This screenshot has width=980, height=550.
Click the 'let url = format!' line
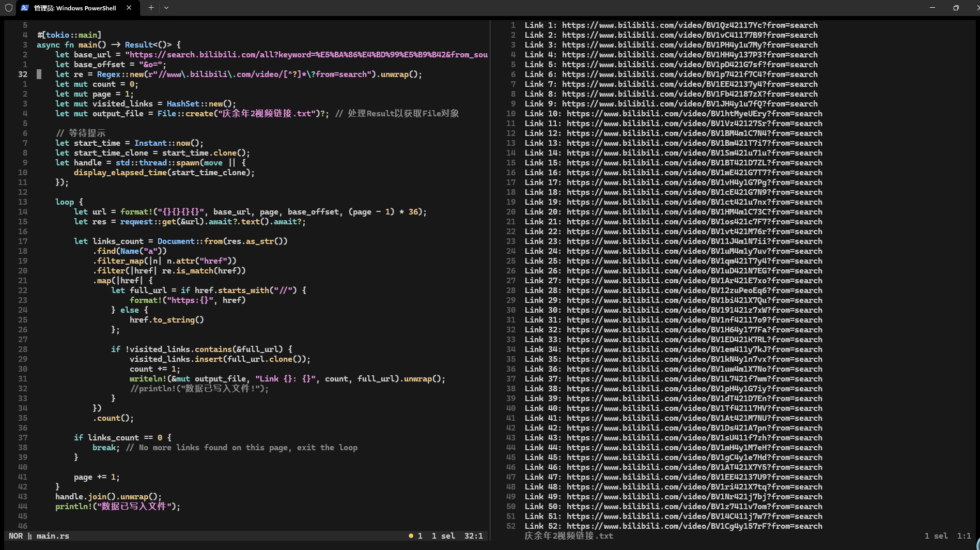click(x=250, y=212)
